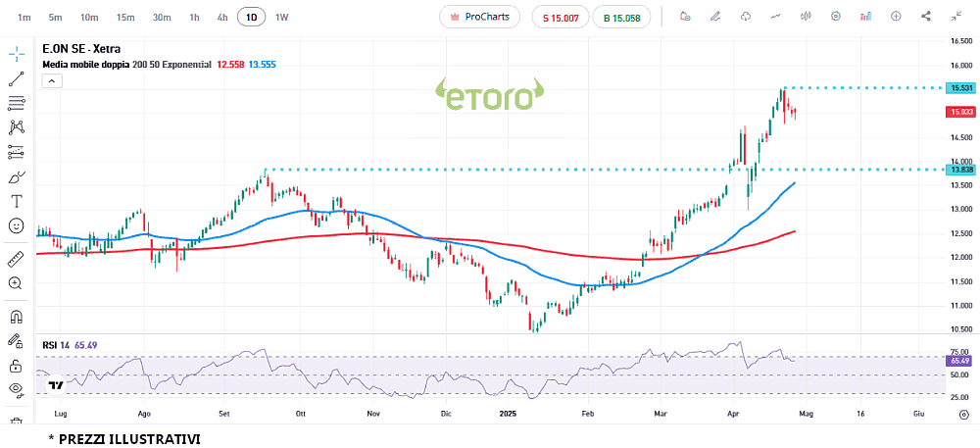
Task: Open the forecasting and measurement tools
Action: tap(17, 152)
